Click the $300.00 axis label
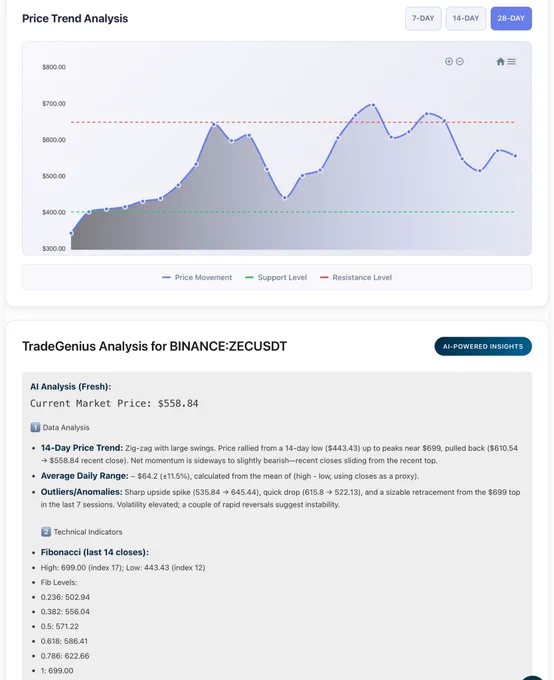The height and width of the screenshot is (680, 554). pyautogui.click(x=54, y=248)
